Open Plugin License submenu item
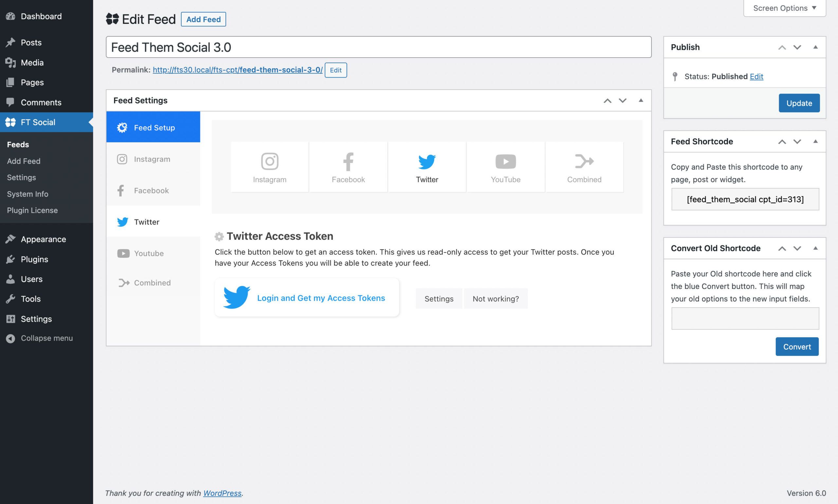838x504 pixels. coord(32,210)
